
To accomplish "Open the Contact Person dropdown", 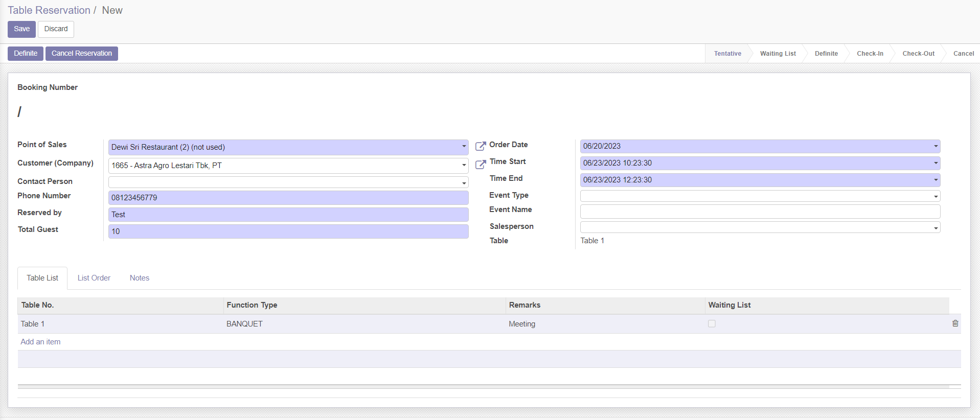I will coord(464,182).
